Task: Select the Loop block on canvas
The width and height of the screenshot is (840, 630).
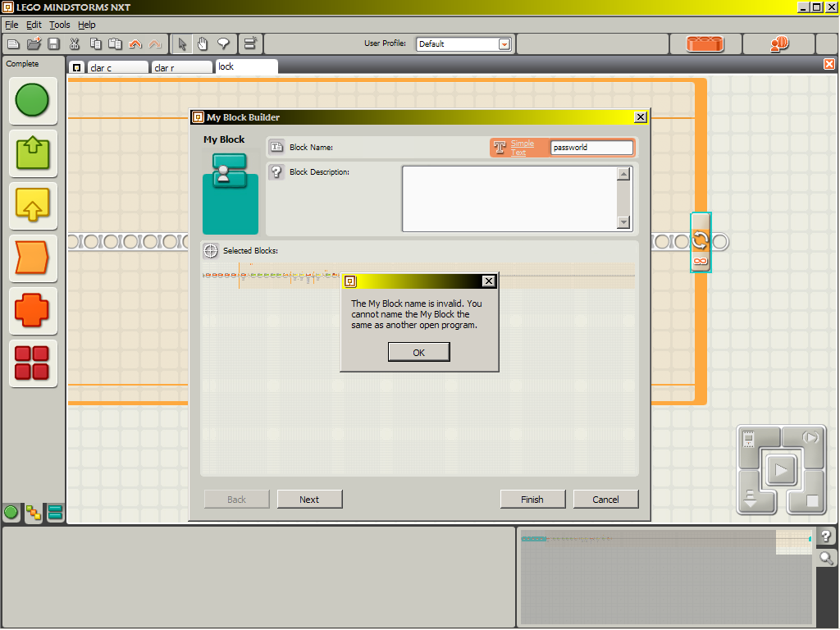Action: (701, 242)
